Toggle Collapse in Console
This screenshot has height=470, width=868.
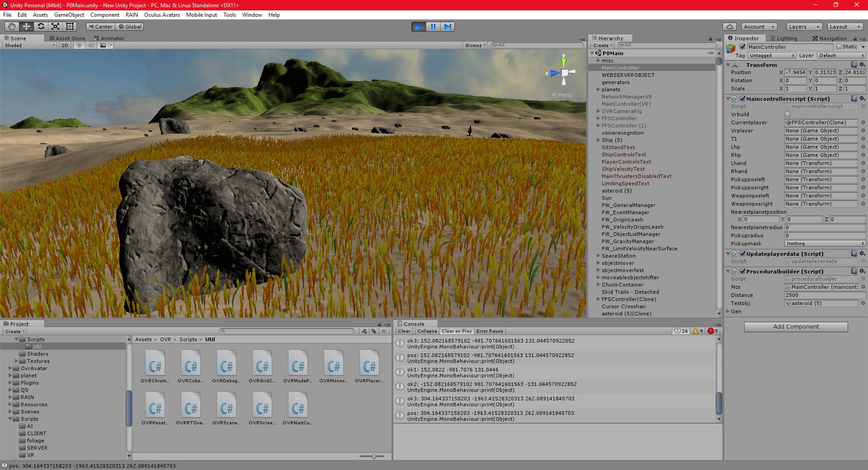tap(427, 331)
